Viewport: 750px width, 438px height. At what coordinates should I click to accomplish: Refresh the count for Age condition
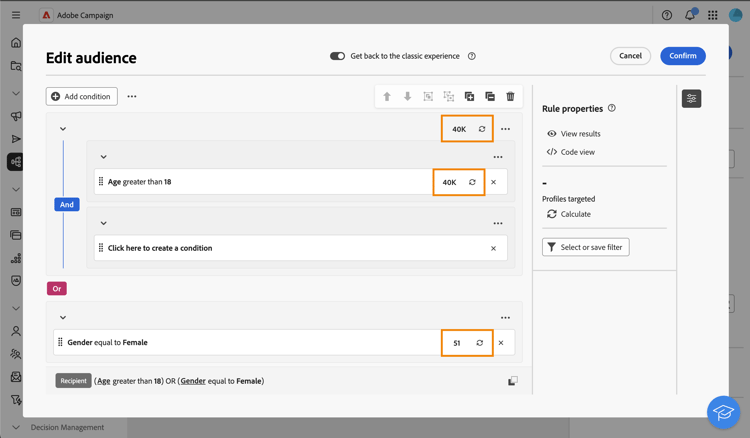[x=472, y=182]
